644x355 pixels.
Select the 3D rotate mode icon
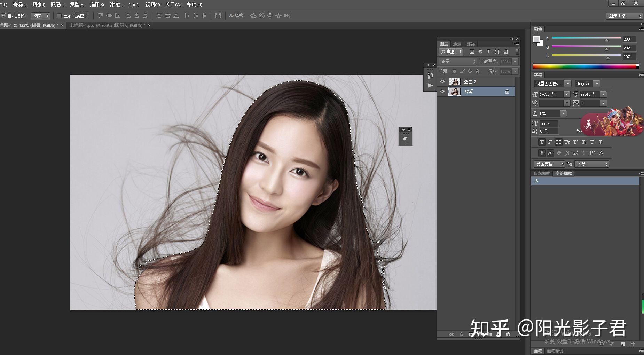click(253, 16)
